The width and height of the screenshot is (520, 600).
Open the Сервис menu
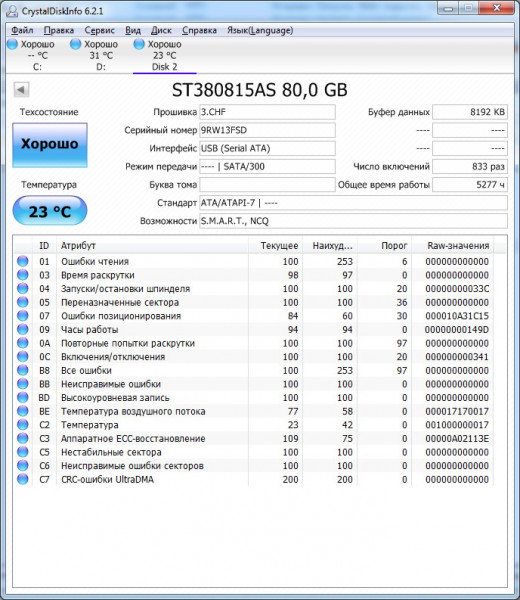point(99,30)
